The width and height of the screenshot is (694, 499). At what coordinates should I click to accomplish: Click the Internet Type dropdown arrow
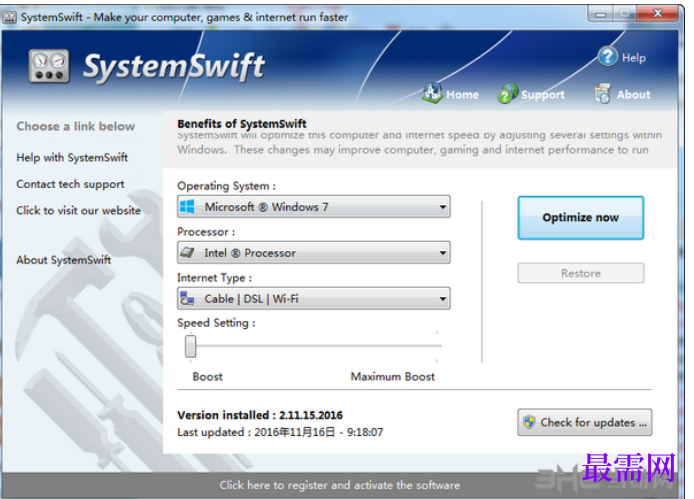[442, 299]
